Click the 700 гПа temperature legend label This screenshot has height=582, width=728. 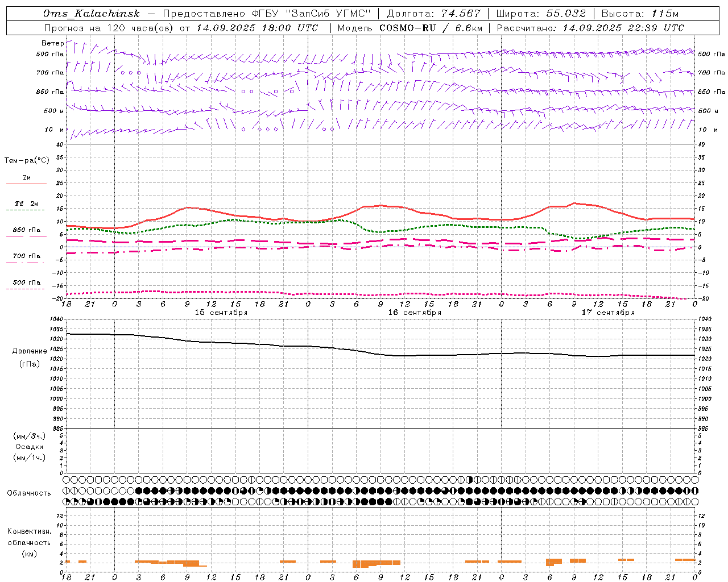[x=27, y=256]
